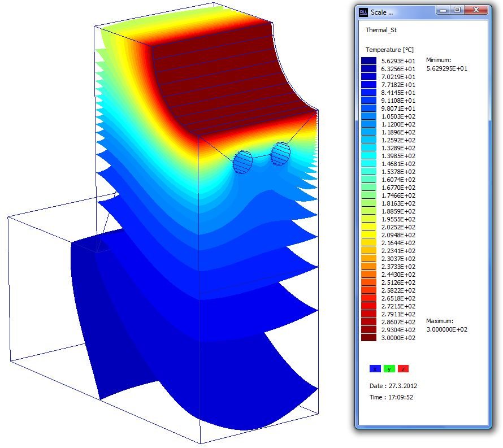Minimize the Scale window

coord(443,11)
